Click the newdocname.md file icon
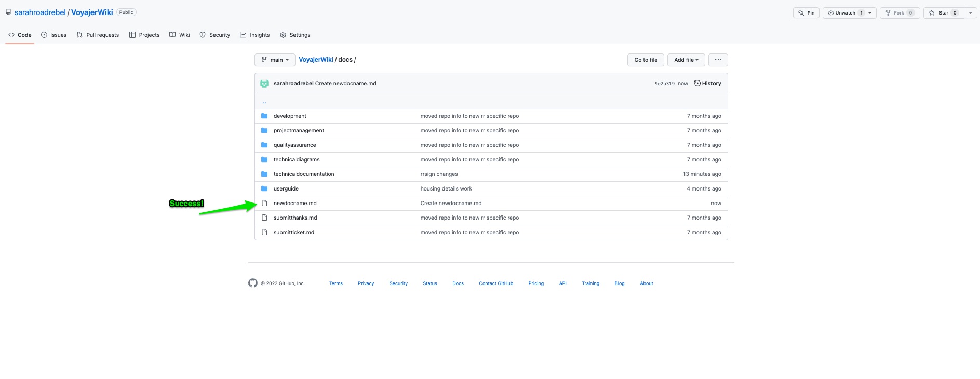Screen dimensions: 980x379 264,203
